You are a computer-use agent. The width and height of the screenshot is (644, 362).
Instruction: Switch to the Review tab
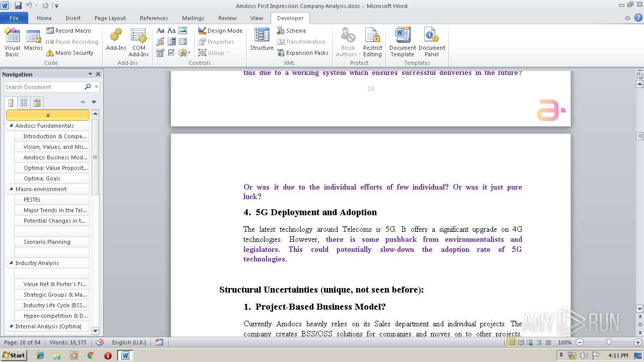[x=227, y=18]
